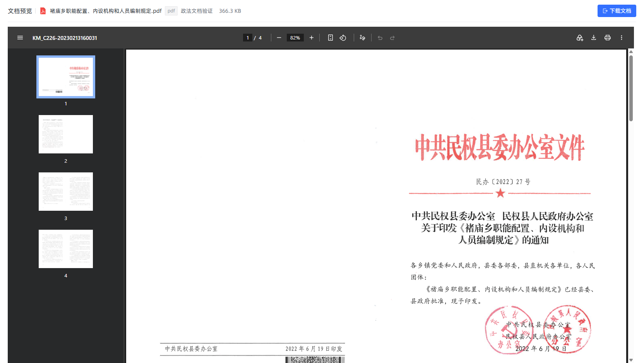Image resolution: width=644 pixels, height=363 pixels.
Task: Click the 民办〔2022〕27号 document number
Action: (x=503, y=182)
